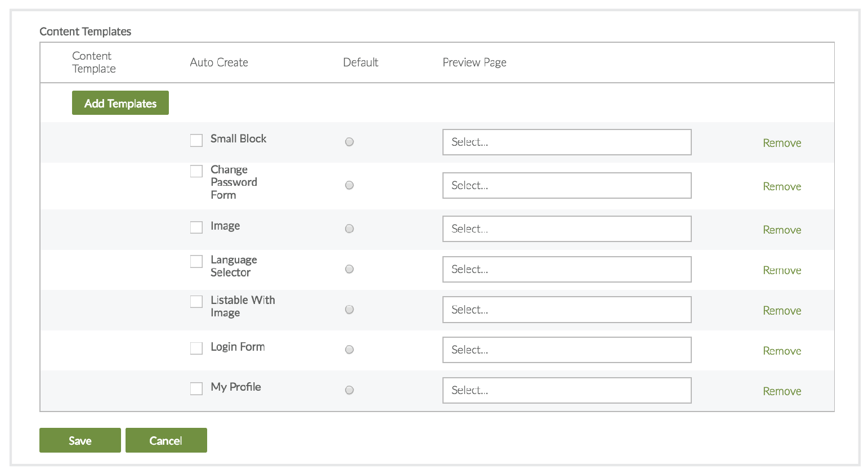Remove the Language Selector template

[x=782, y=270]
